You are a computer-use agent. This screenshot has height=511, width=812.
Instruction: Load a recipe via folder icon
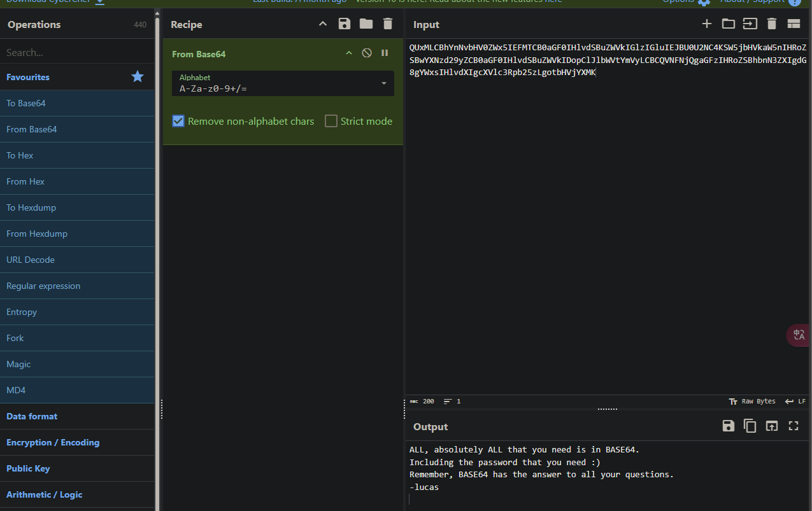click(x=366, y=24)
